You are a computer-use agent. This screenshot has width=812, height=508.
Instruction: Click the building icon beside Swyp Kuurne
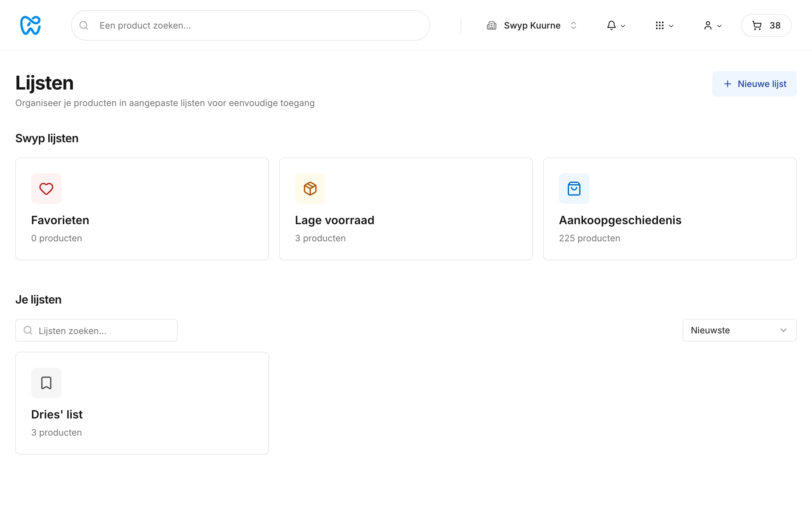coord(492,25)
